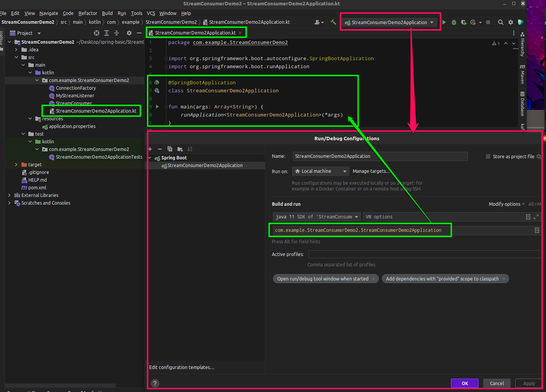Create new folder icon in configurations toolbar

pos(180,149)
